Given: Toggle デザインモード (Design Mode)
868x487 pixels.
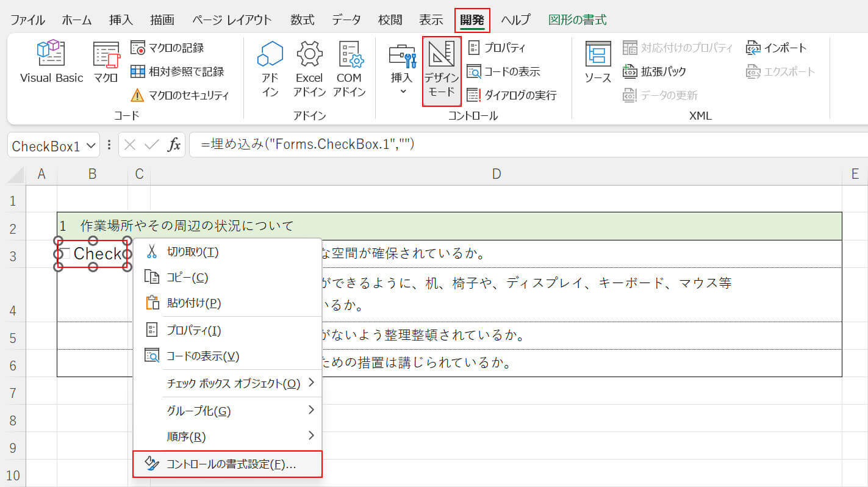Looking at the screenshot, I should [442, 69].
